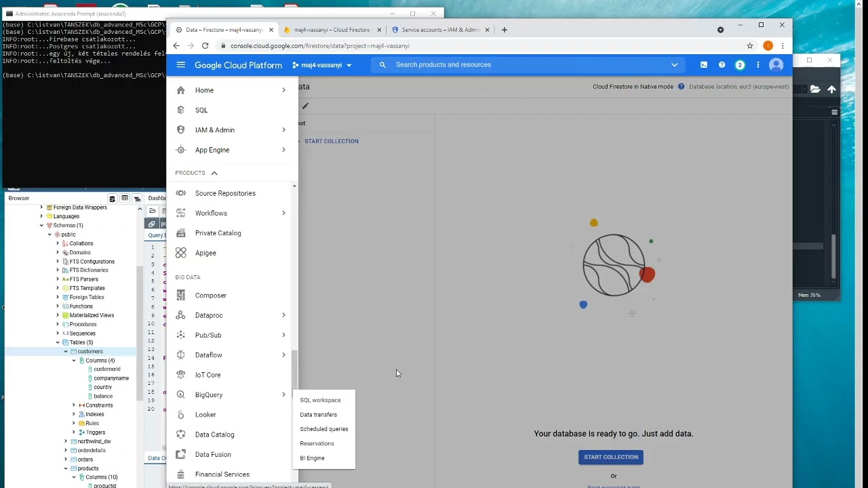Click the BigQuery icon in sidebar
868x488 pixels.
coord(180,394)
